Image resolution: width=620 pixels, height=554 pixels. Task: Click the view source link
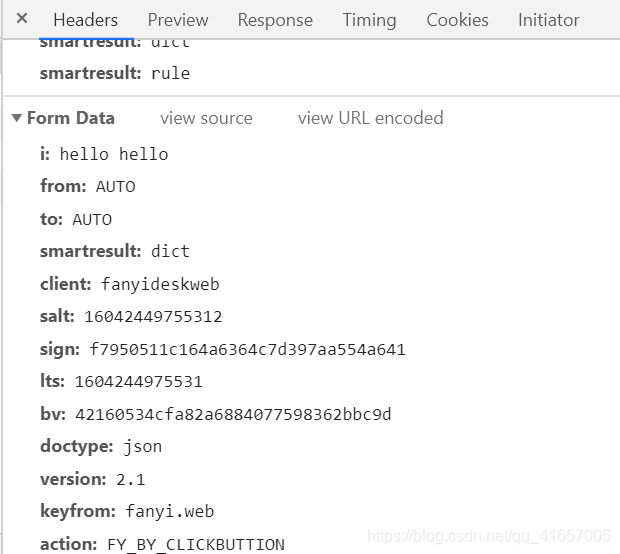(x=206, y=118)
